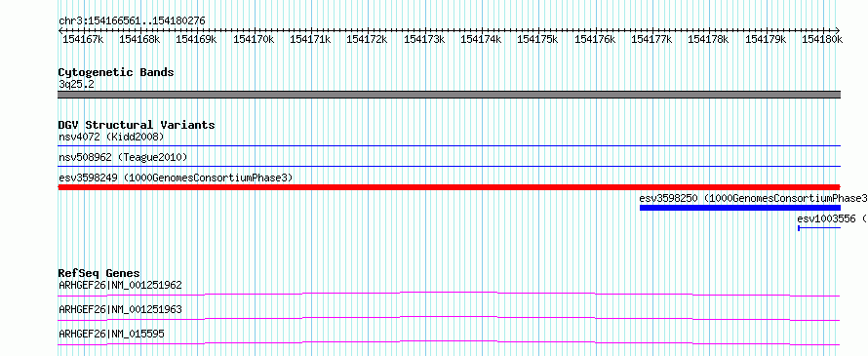Viewport: 868px width, 356px height.
Task: Click the right arrowhead of the ruler
Action: [838, 30]
